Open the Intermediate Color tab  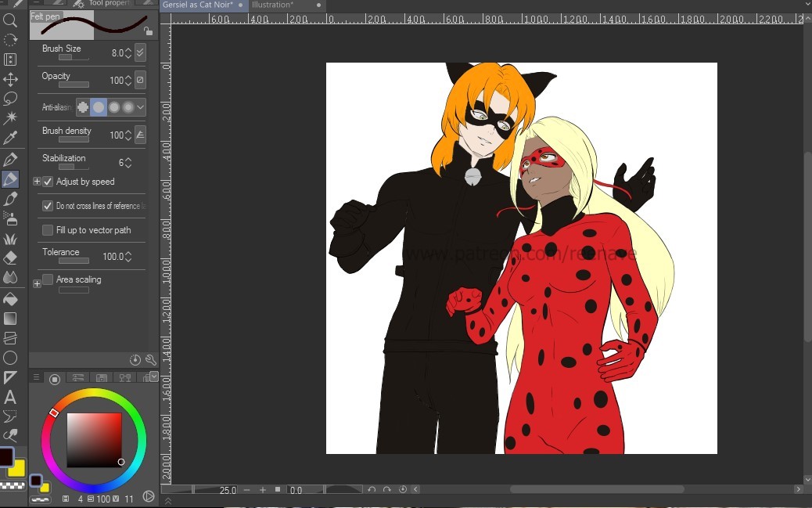[125, 378]
